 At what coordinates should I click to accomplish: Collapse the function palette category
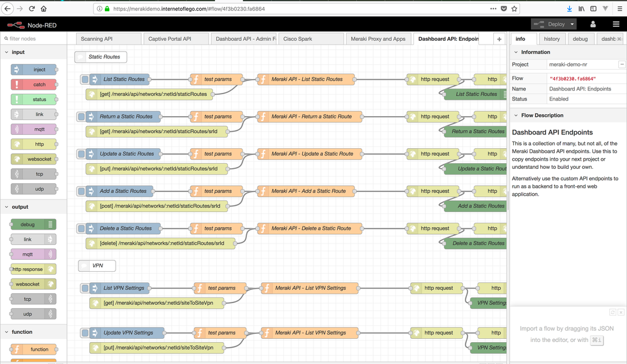click(x=6, y=331)
